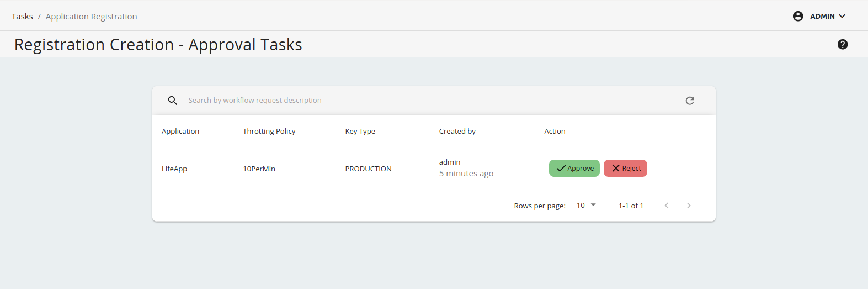Click the 1-1 of 1 pagination text
Image resolution: width=868 pixels, height=289 pixels.
point(631,206)
